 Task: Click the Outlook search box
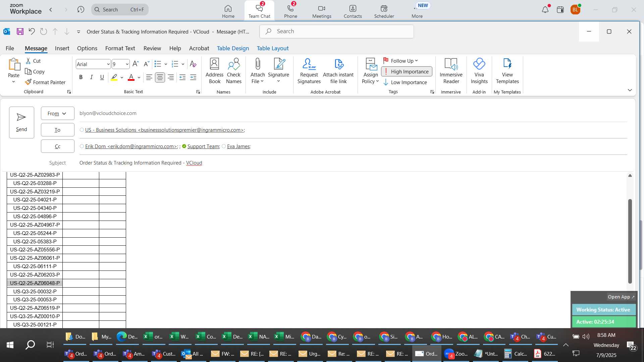(336, 32)
